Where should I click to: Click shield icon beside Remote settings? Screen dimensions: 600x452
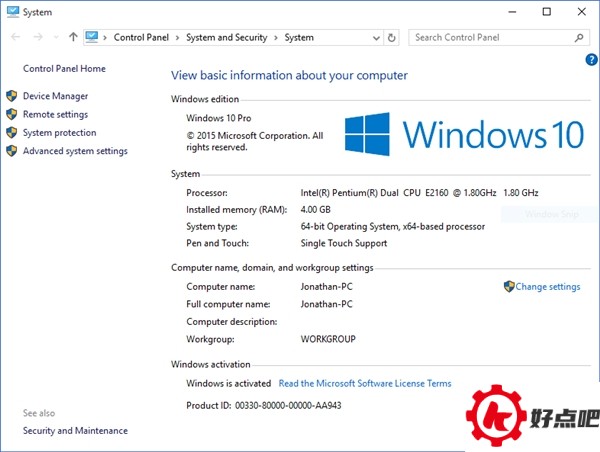pos(12,114)
